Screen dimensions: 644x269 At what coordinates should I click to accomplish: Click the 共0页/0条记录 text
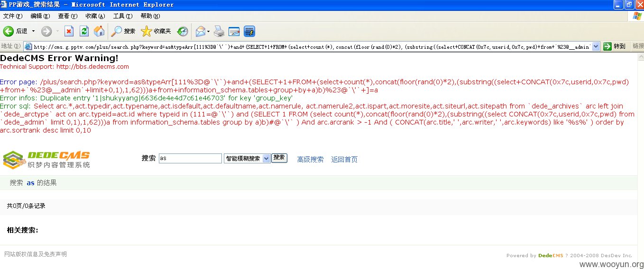[x=26, y=206]
